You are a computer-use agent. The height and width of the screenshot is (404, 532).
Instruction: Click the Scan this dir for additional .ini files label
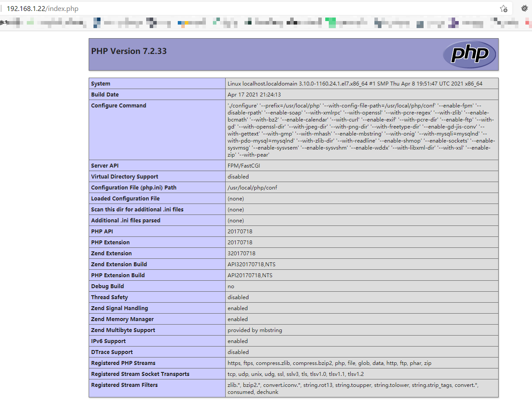pos(137,210)
